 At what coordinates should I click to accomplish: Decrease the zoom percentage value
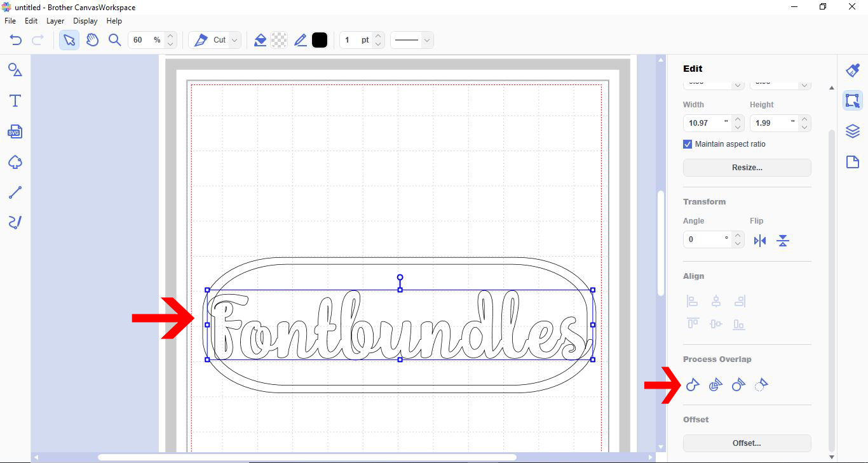[x=170, y=44]
